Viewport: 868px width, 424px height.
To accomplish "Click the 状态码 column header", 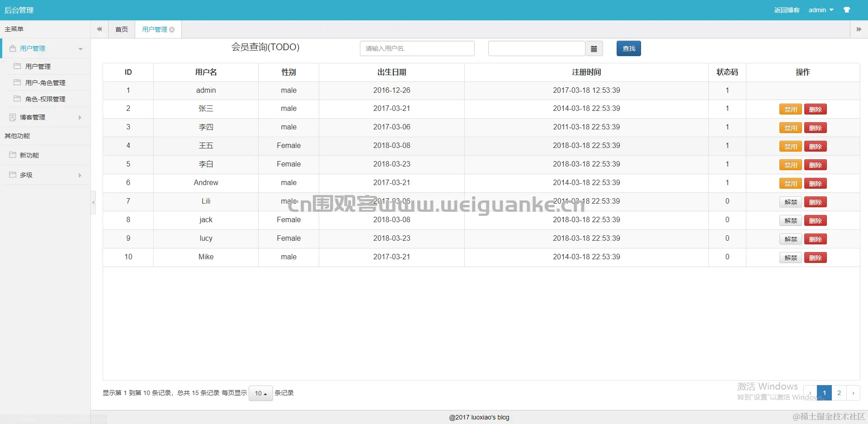I will point(727,72).
